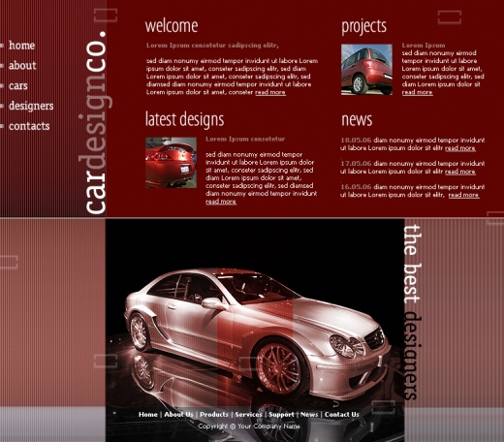
Task: Click the cardesignco. vertical logo
Action: tap(96, 122)
